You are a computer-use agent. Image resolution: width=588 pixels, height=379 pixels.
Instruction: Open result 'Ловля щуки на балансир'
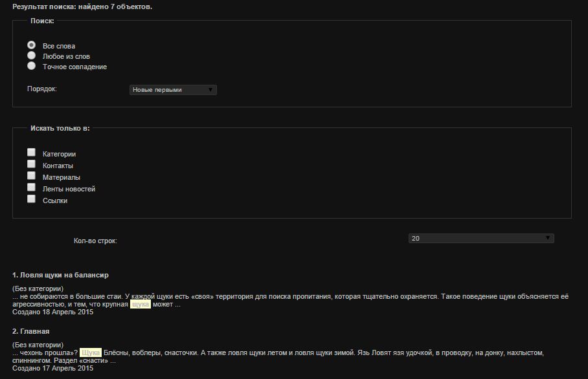pos(60,275)
